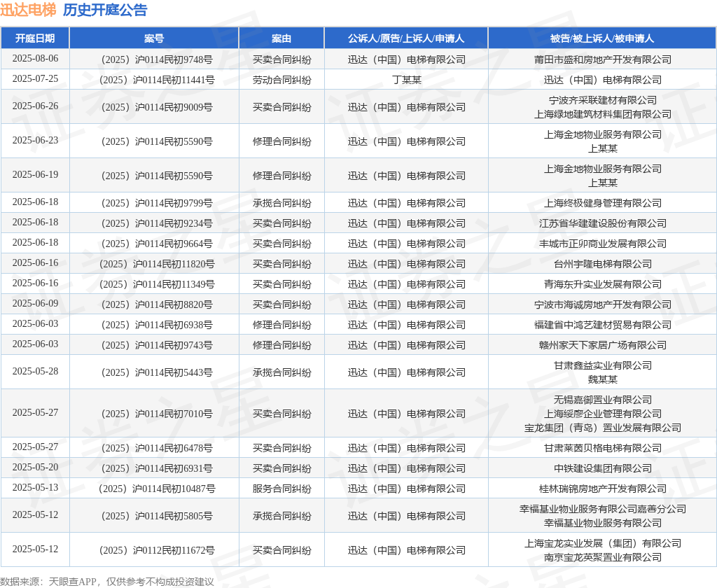
Task: Click 宁波齐采联建材有限公司
Action: pos(603,100)
